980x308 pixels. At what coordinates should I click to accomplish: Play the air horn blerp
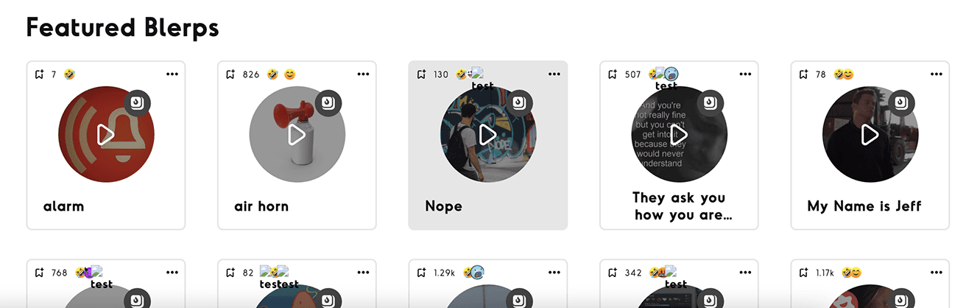pos(297,134)
